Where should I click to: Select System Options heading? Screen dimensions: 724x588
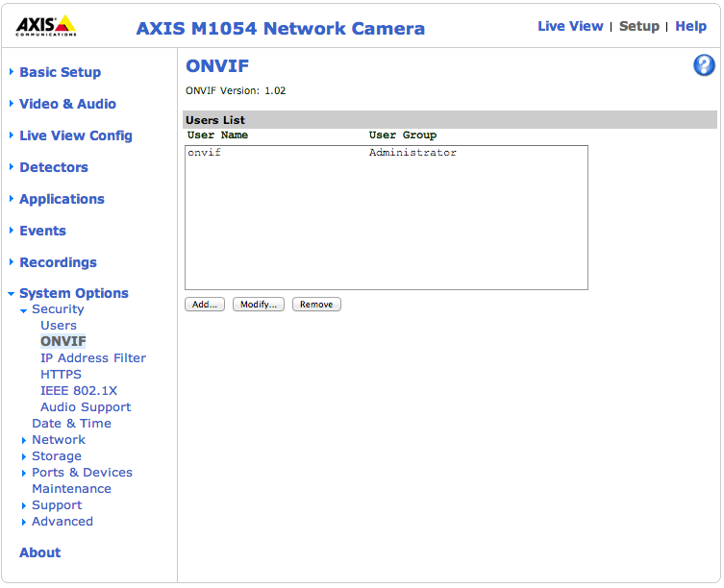[74, 293]
